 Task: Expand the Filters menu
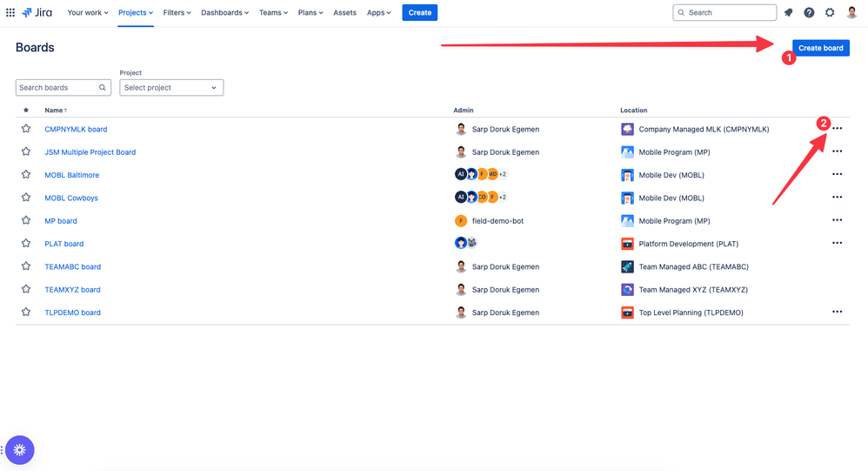click(x=177, y=12)
